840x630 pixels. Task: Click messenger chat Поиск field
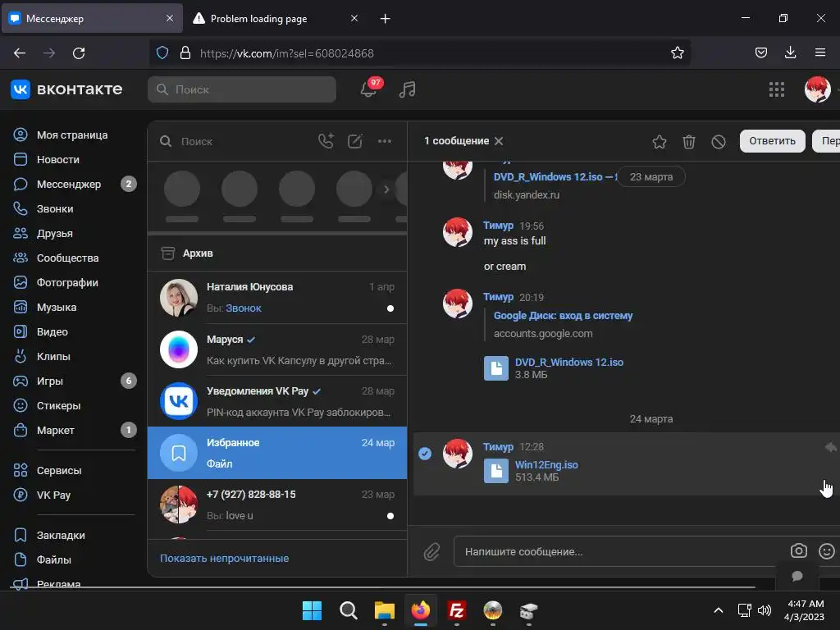(235, 141)
